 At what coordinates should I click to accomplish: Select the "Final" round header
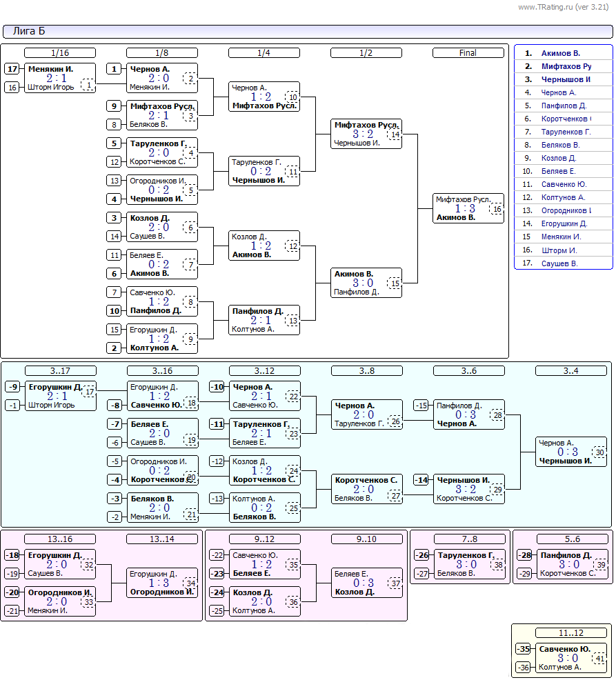(468, 53)
